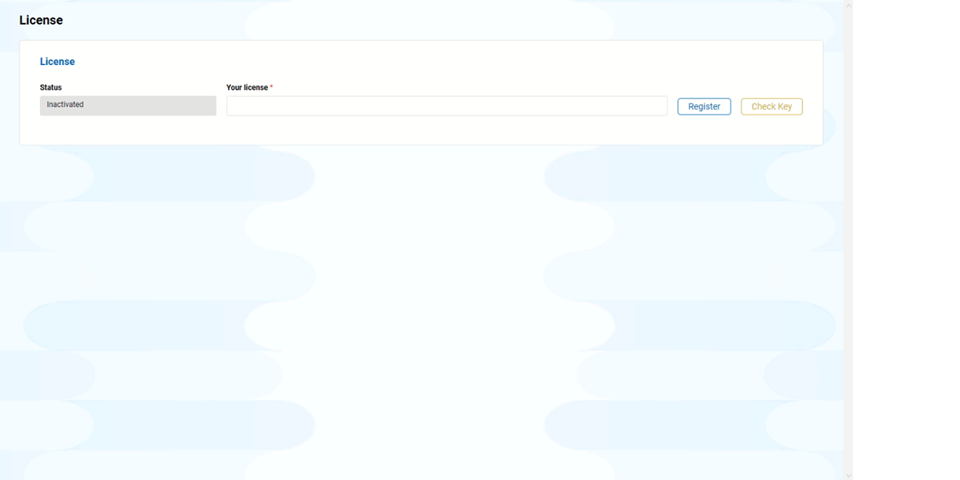Select the black License page heading
960x480 pixels.
tap(41, 20)
